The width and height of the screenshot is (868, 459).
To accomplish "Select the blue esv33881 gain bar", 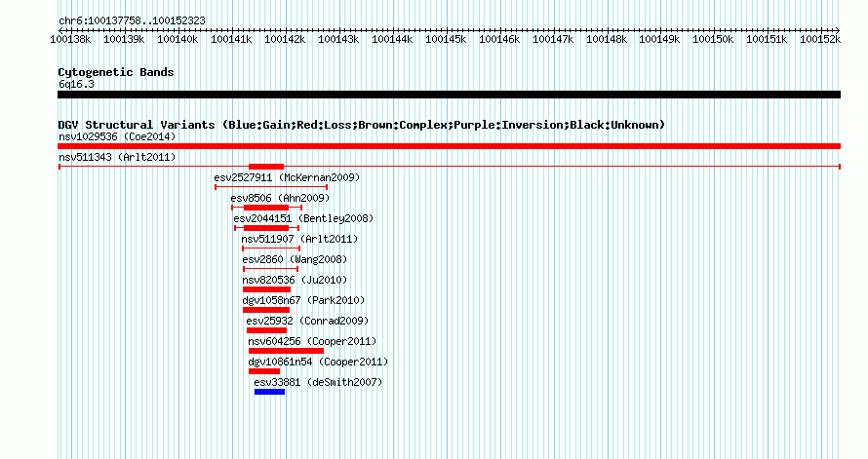I will click(x=269, y=392).
